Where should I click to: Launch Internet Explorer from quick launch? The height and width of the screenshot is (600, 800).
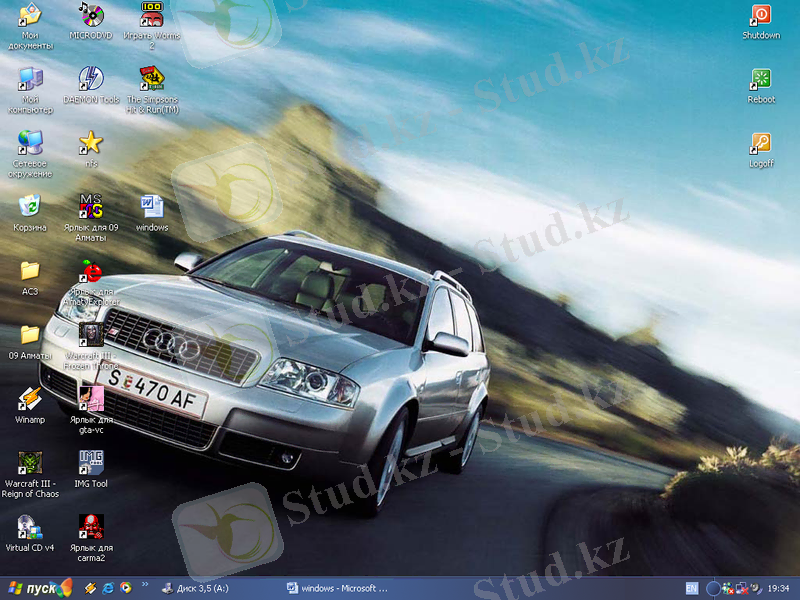click(108, 588)
